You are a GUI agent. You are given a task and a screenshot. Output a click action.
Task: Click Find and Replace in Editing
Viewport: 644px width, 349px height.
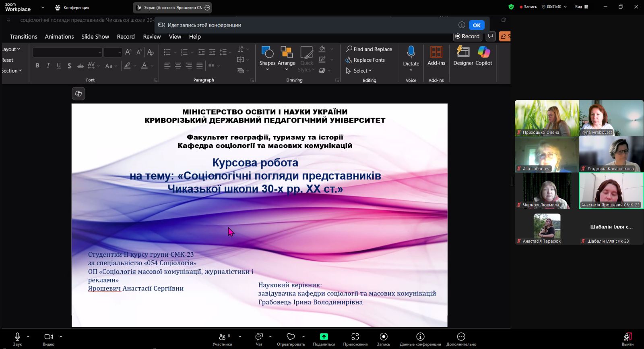pyautogui.click(x=369, y=49)
